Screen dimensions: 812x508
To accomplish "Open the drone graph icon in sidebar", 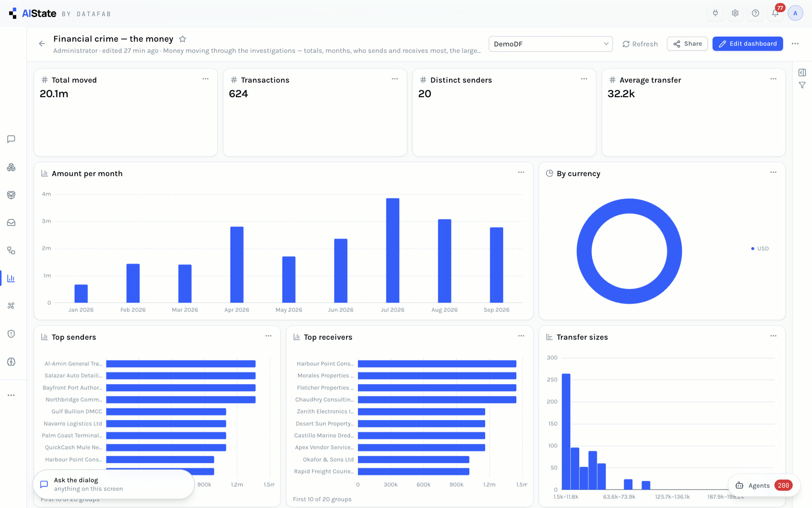I will click(11, 306).
